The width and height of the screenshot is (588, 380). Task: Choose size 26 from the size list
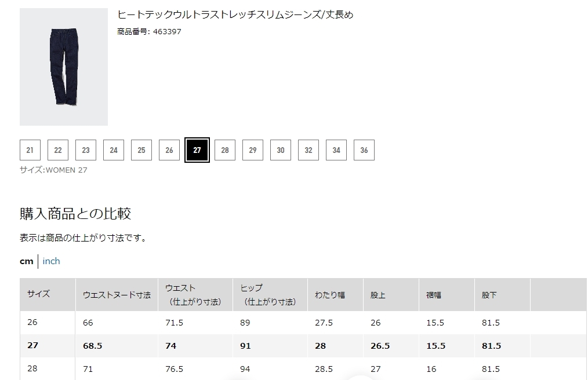click(x=169, y=149)
